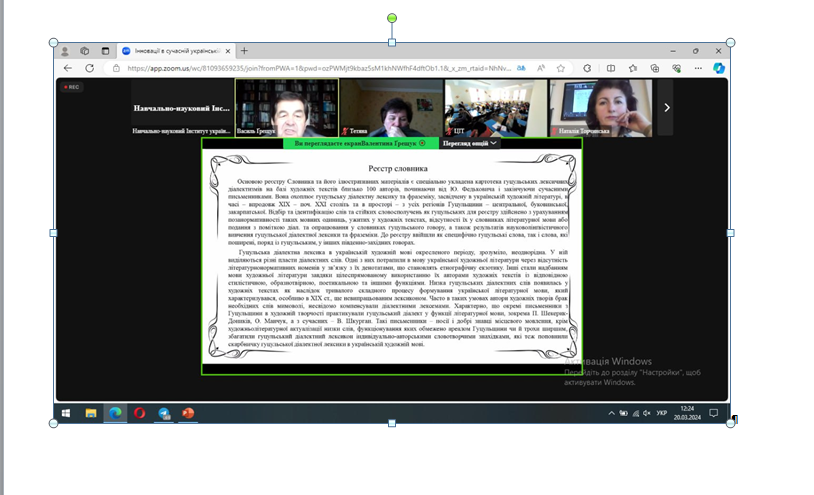
Task: Open File Explorer from the taskbar
Action: 91,413
